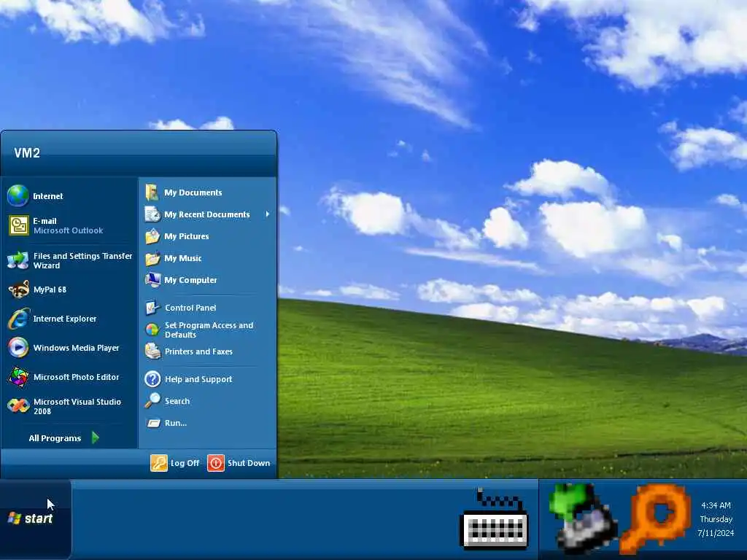Click the Shut Down button
The image size is (747, 560).
(239, 463)
